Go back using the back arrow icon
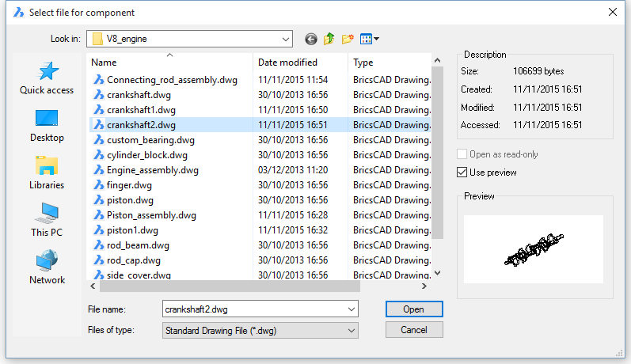 tap(310, 39)
